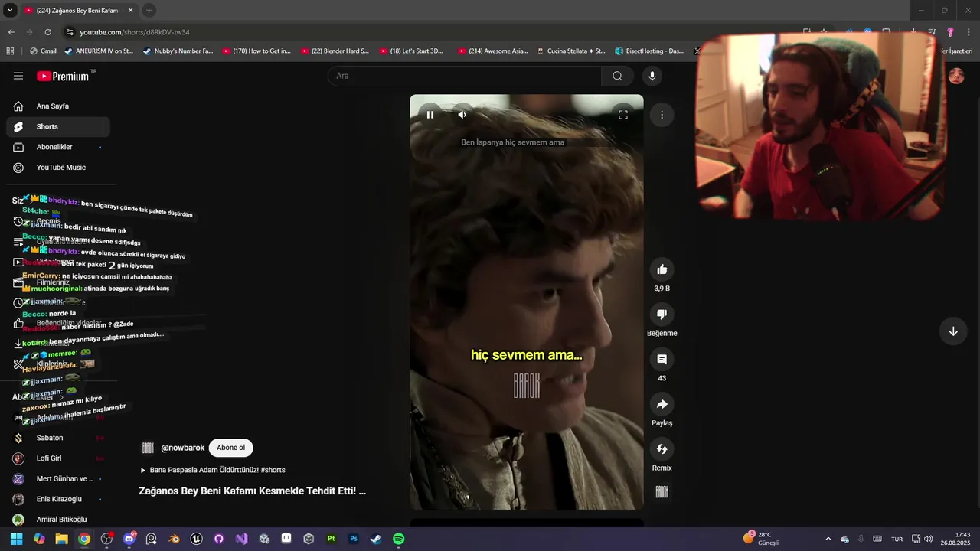Click the YouTube Premium logo

[63, 76]
